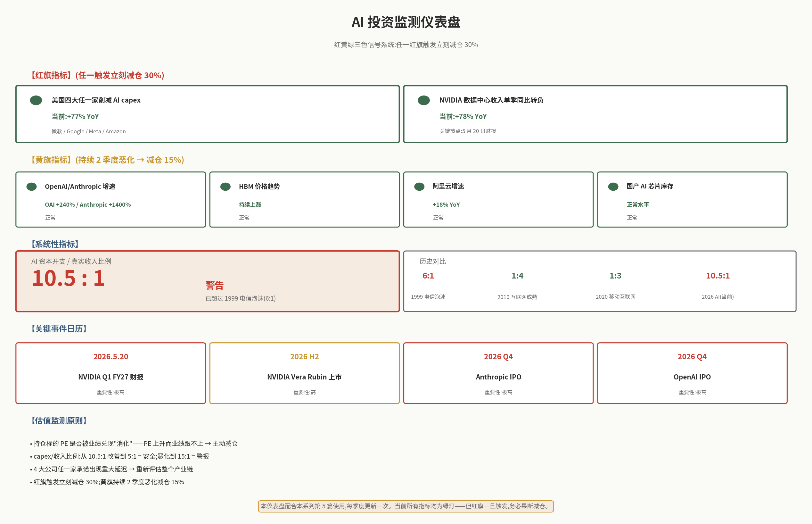The width and height of the screenshot is (812, 524).
Task: Click the 【黄旗指标】 section heading
Action: [106, 160]
